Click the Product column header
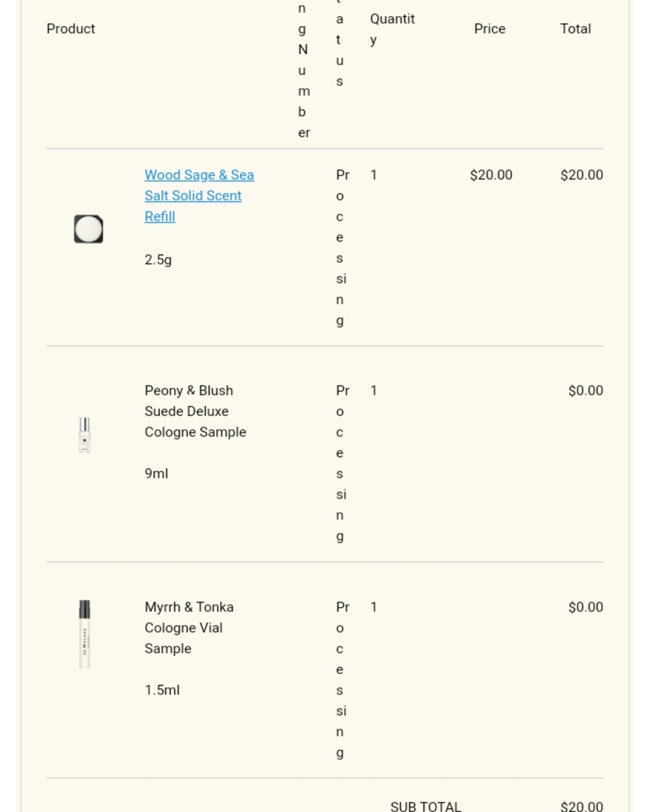 click(x=71, y=29)
